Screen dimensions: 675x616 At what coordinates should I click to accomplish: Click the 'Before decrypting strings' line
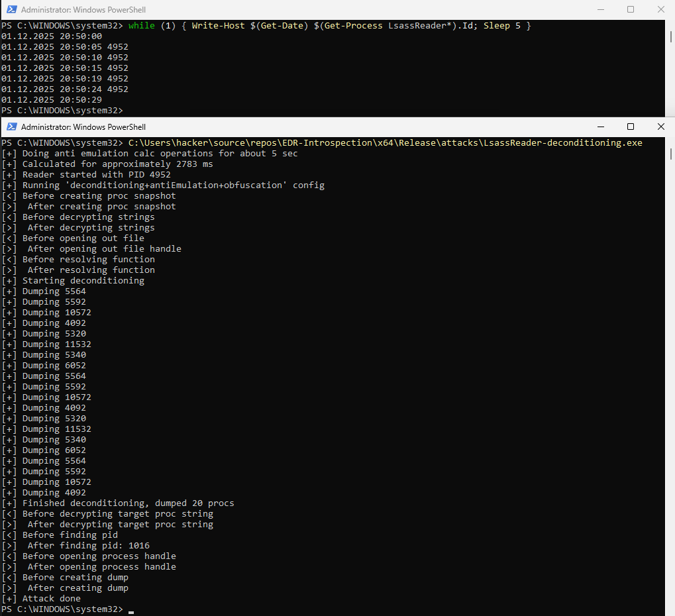click(78, 217)
